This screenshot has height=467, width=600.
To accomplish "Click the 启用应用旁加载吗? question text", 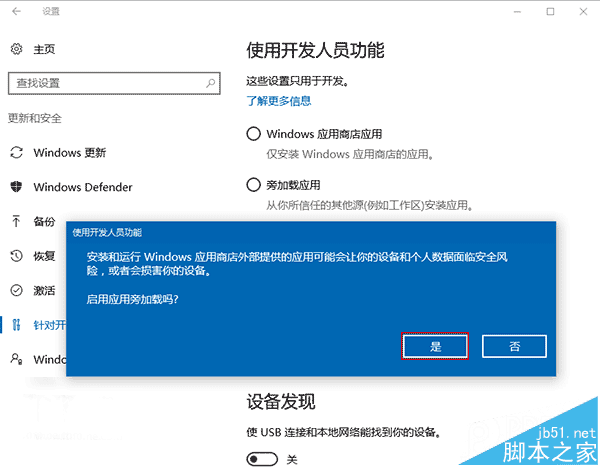I will pyautogui.click(x=132, y=299).
